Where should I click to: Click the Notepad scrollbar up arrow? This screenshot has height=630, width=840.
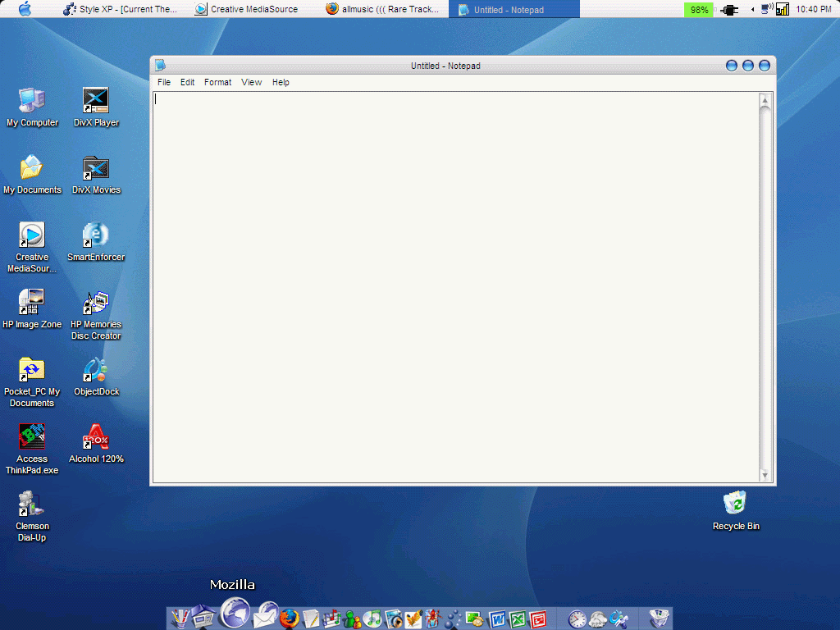pos(765,100)
